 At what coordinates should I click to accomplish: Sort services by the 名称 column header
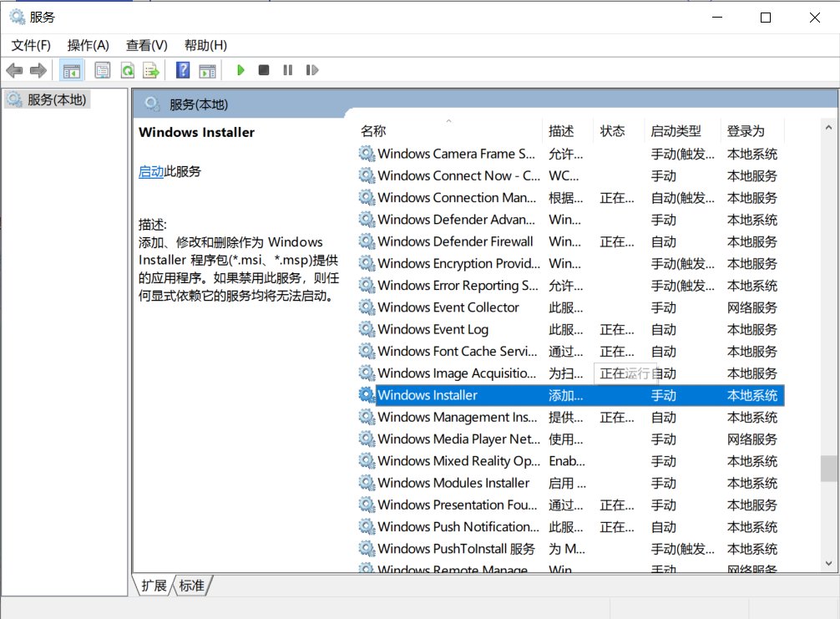(373, 130)
